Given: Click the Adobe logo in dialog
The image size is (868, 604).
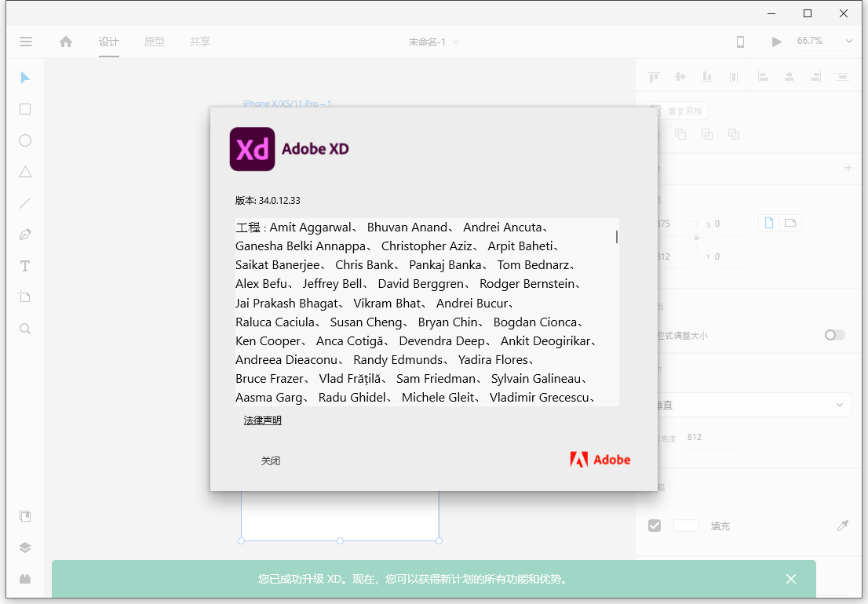Looking at the screenshot, I should (x=600, y=460).
